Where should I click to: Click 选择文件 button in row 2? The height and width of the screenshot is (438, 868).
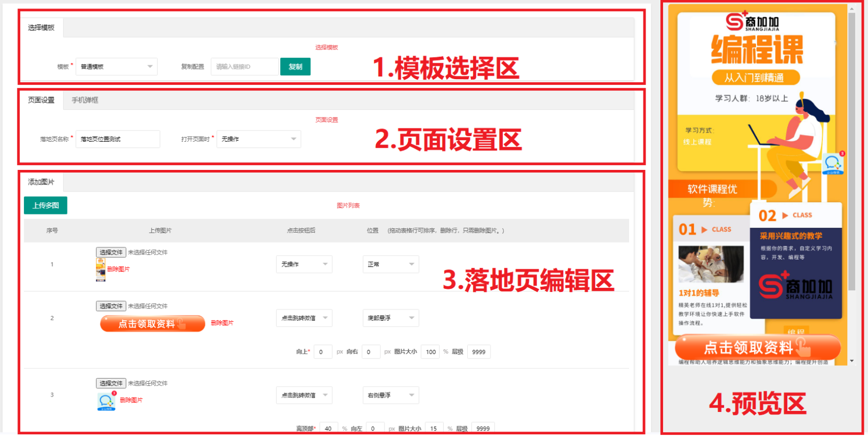(111, 306)
